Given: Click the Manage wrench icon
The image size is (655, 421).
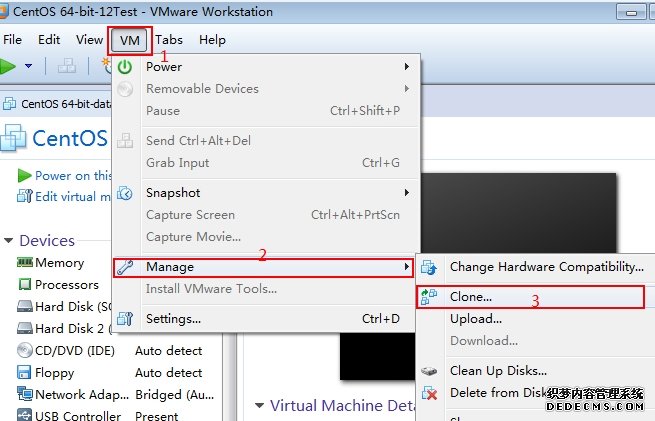Looking at the screenshot, I should coord(125,268).
